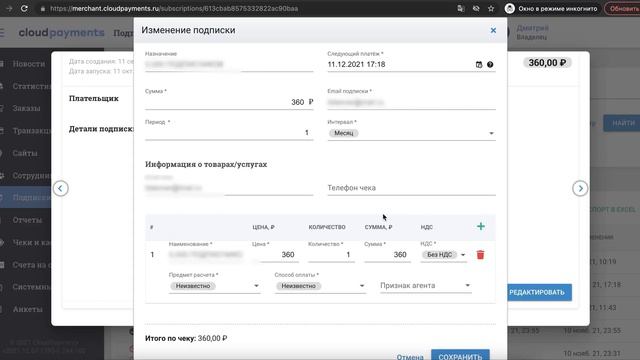640x360 pixels.
Task: Bookmark this page with the star icon
Action: click(x=491, y=9)
